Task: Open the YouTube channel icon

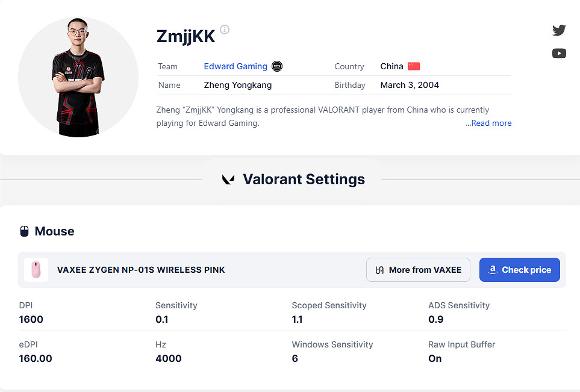Action: [x=559, y=54]
